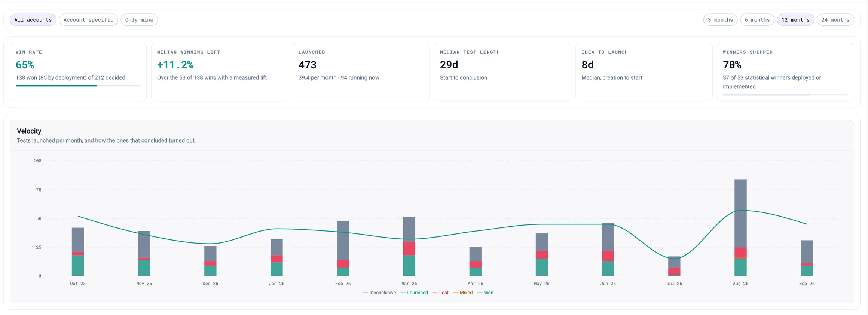Choose the 6 months time range
Screen dimensions: 868x315
point(757,20)
